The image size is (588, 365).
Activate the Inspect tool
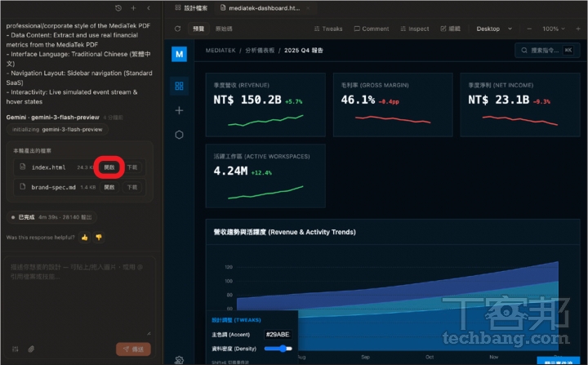[414, 29]
